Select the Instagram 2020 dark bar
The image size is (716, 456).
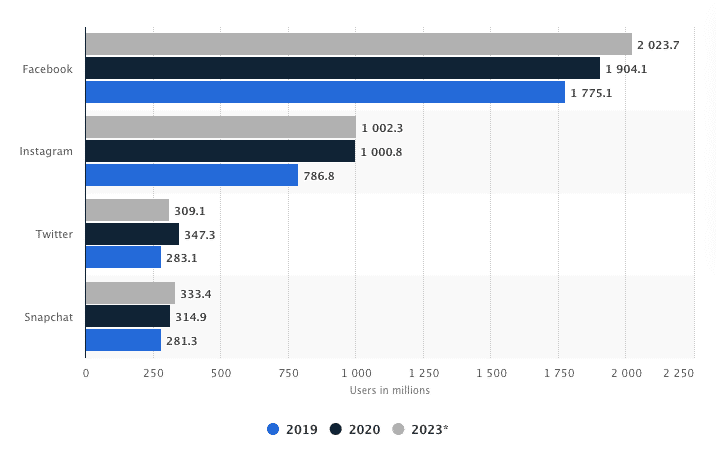(221, 151)
